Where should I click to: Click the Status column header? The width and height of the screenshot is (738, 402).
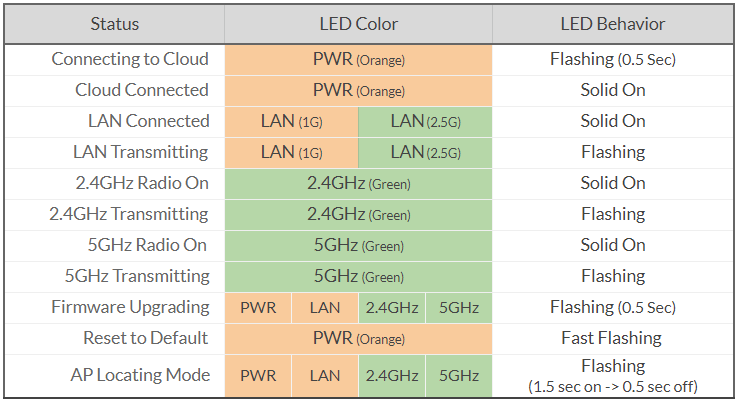coord(114,23)
